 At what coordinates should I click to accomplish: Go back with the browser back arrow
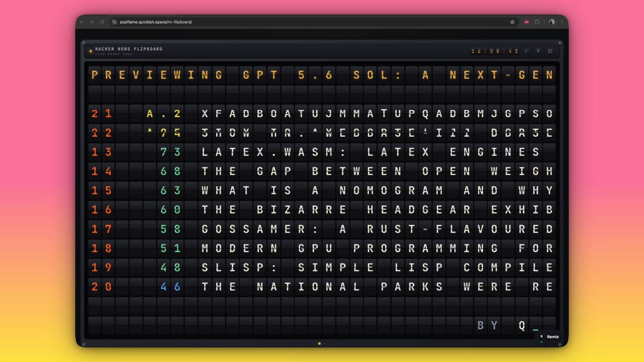(x=82, y=22)
